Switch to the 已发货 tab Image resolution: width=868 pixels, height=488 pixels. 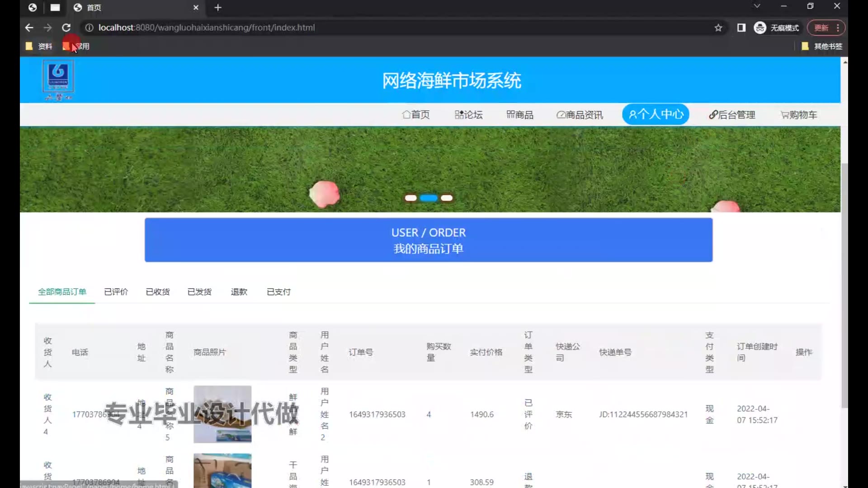pyautogui.click(x=199, y=292)
